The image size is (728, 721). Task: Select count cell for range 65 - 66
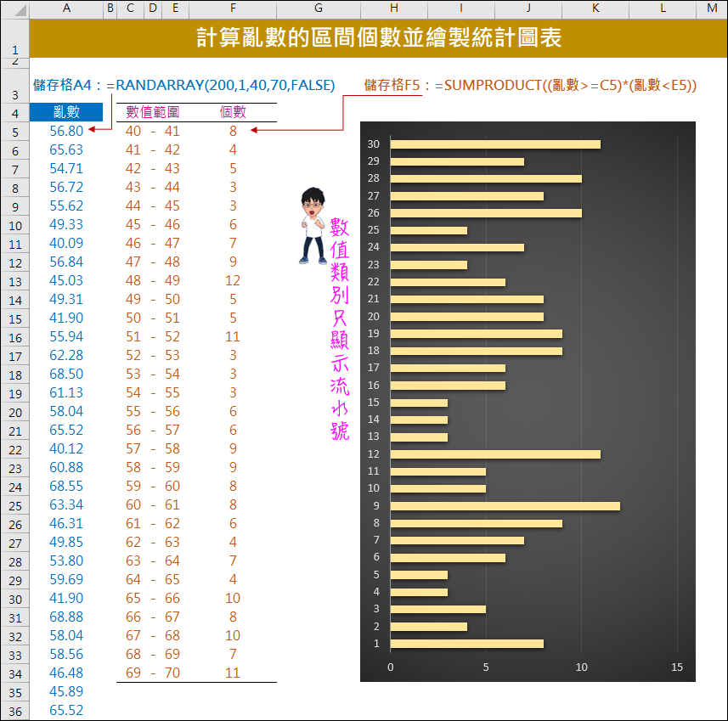[x=233, y=598]
